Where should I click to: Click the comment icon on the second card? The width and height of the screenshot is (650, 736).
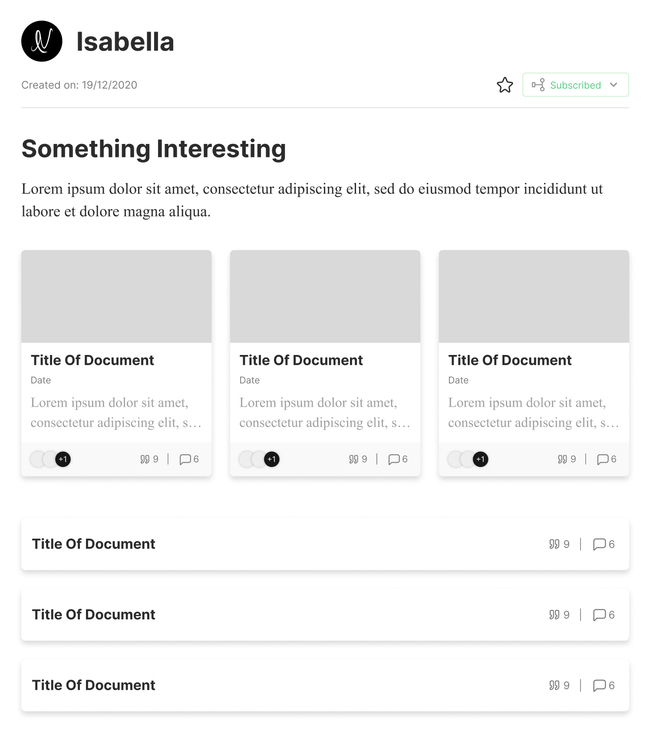(394, 459)
